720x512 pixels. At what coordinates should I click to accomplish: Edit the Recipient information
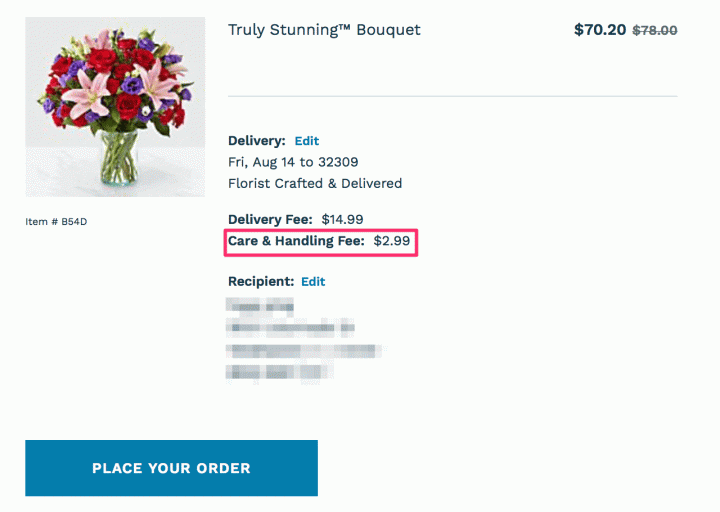coord(313,281)
